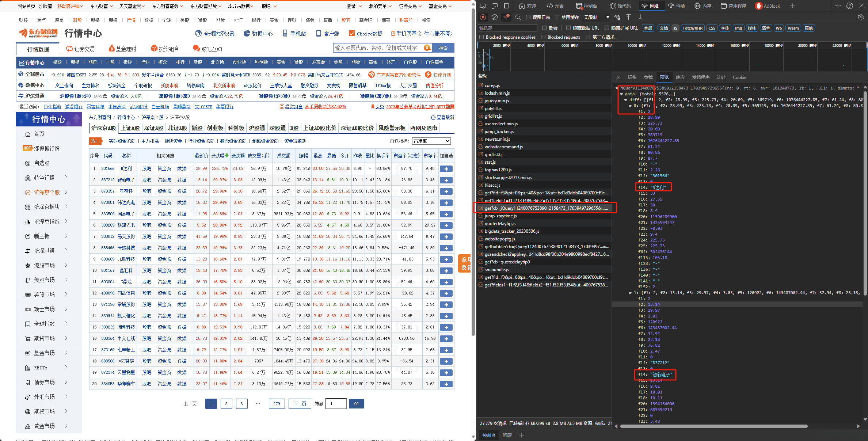Switch to the 响应 response tab

point(680,77)
